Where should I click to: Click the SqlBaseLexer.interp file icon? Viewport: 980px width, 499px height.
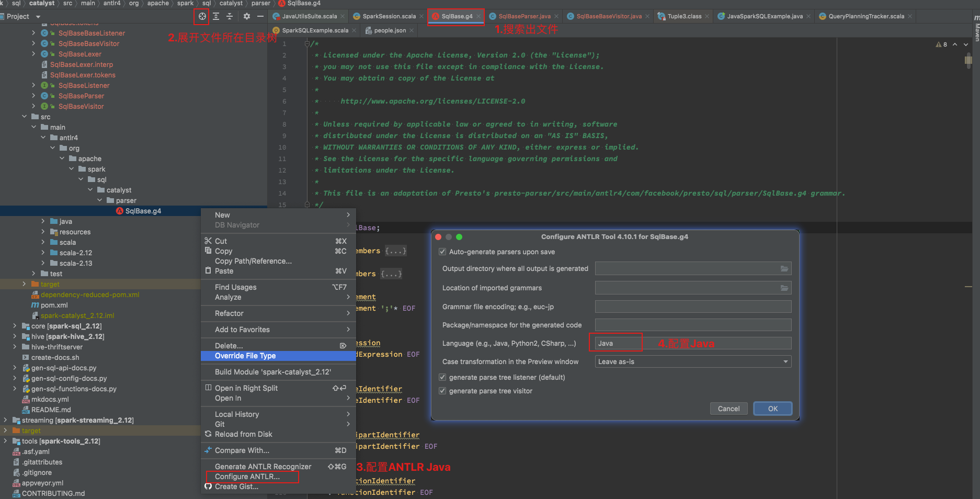pyautogui.click(x=44, y=64)
